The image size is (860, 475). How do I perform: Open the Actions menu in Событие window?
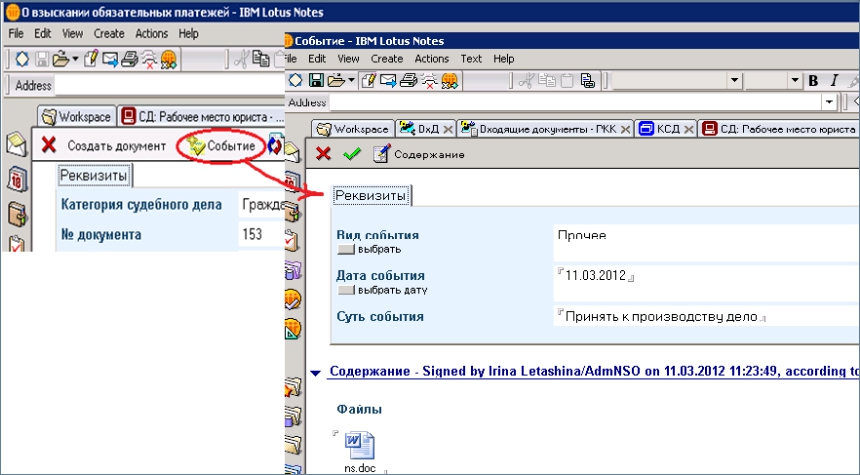tap(432, 59)
